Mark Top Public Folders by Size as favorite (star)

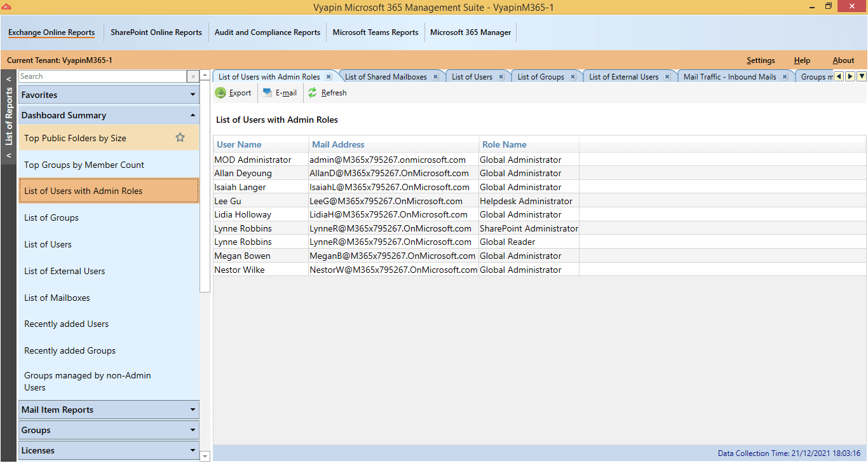180,137
